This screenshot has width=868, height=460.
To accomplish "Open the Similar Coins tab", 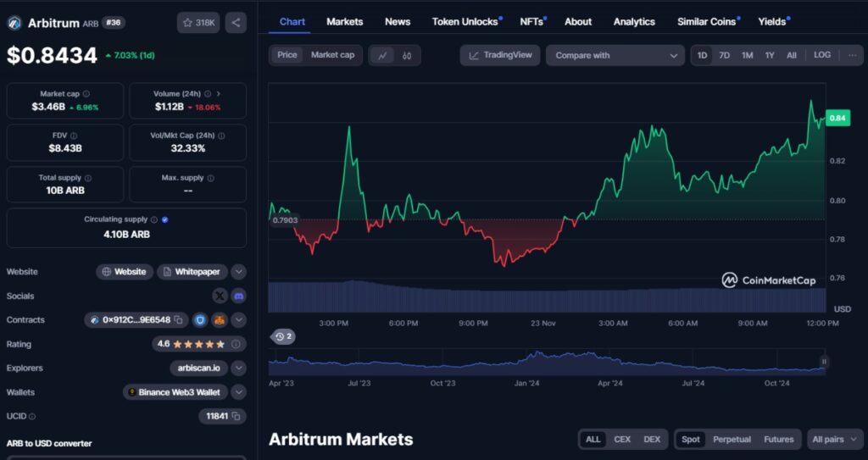I will [708, 21].
